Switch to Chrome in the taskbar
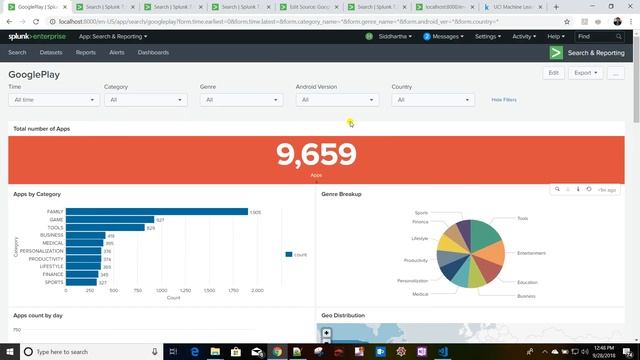 (277, 351)
